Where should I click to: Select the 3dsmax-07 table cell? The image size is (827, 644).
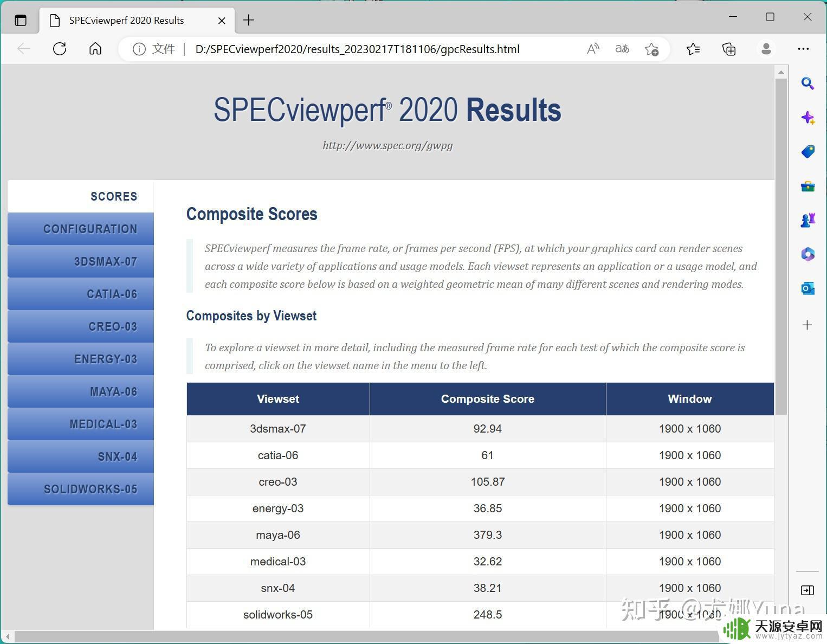pos(278,429)
